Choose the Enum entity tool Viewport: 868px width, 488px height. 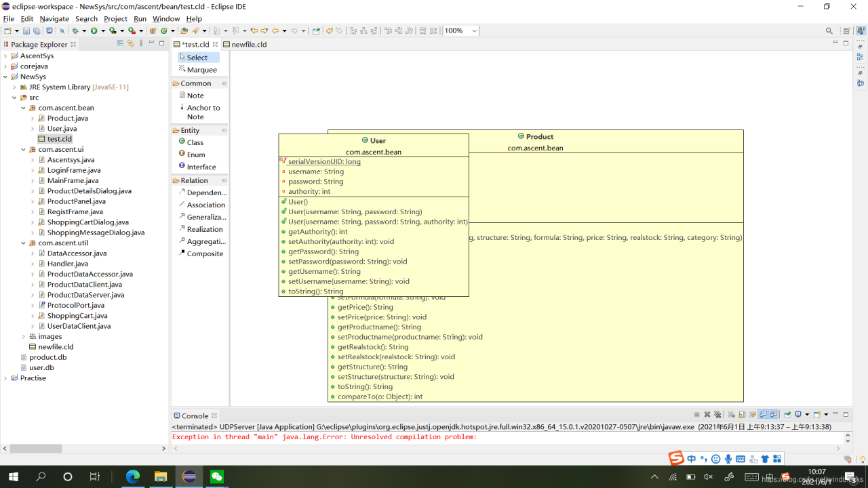[192, 155]
